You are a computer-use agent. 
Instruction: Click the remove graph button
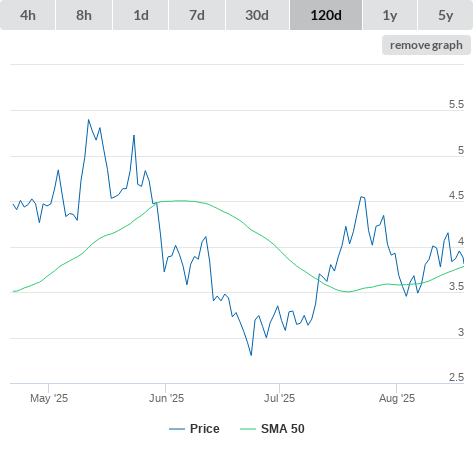click(426, 45)
